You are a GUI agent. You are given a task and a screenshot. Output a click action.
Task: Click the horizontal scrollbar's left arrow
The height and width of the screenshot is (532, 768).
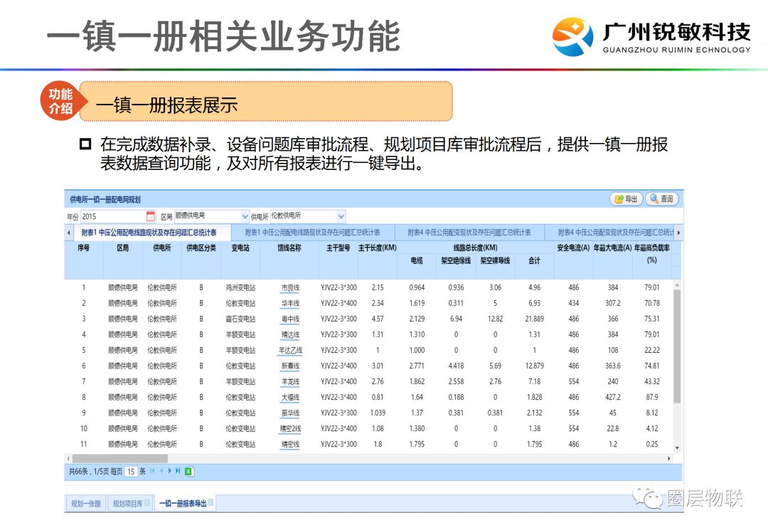pyautogui.click(x=68, y=459)
